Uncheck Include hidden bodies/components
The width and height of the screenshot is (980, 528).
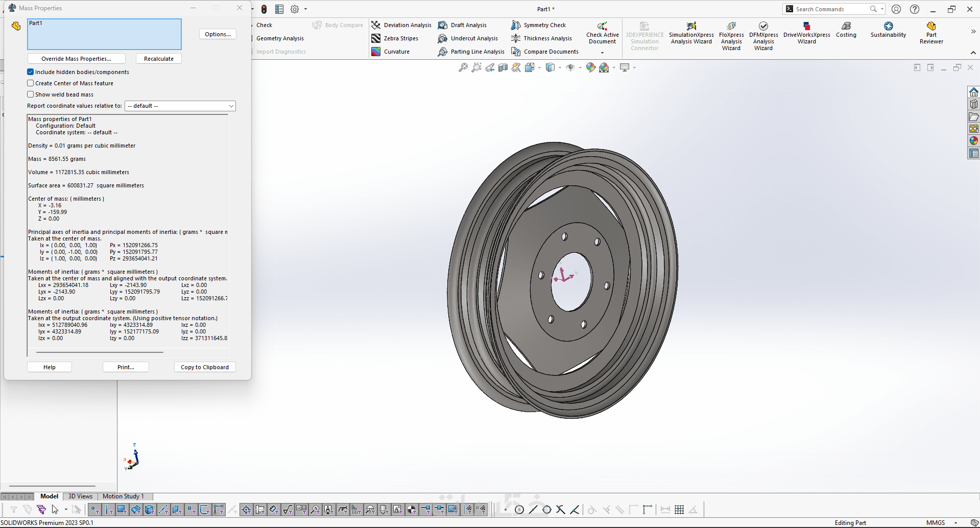tap(31, 72)
